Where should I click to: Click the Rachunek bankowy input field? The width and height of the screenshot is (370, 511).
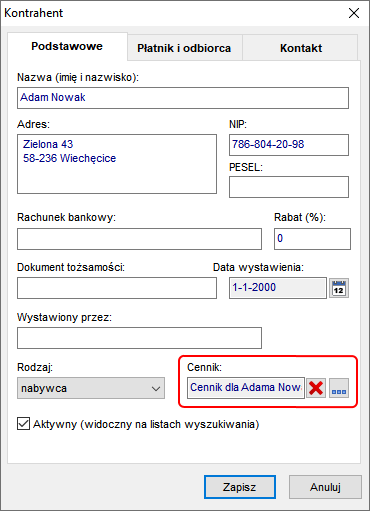[139, 239]
